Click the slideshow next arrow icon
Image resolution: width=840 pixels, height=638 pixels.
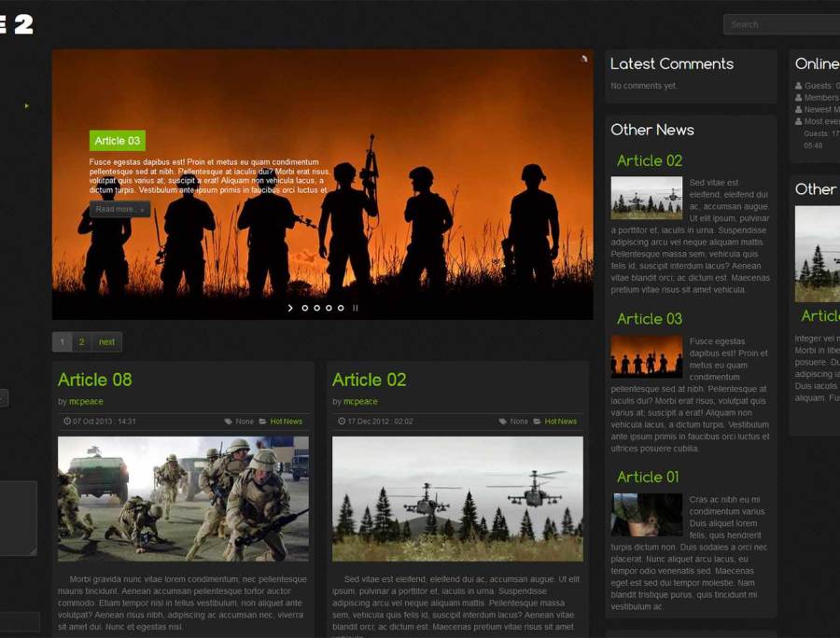click(x=289, y=307)
